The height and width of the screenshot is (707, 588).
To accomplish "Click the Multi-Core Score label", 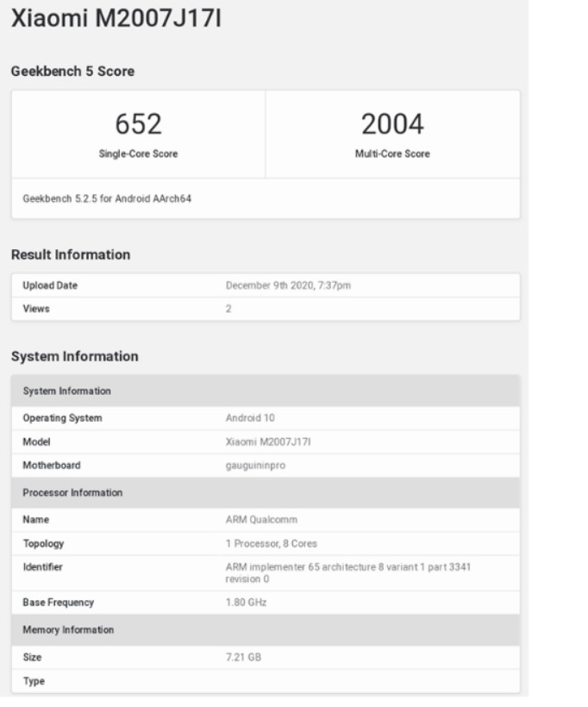I will [392, 153].
